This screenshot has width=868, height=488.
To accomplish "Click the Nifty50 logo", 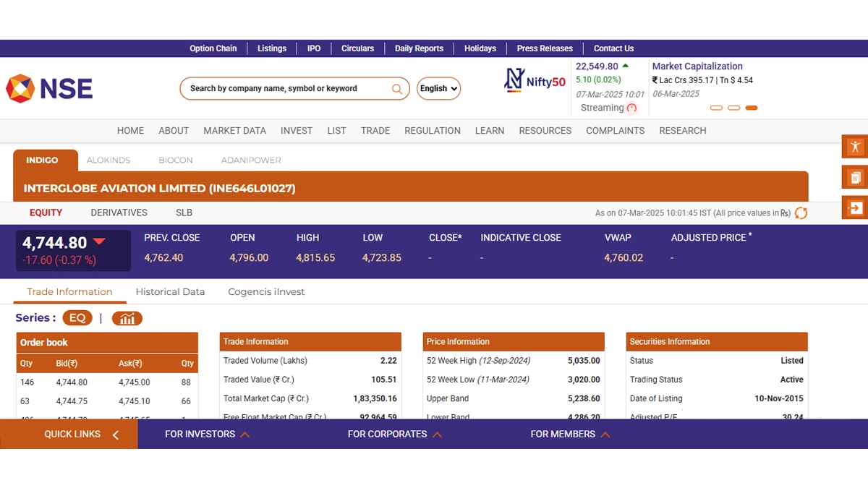I will 535,81.
